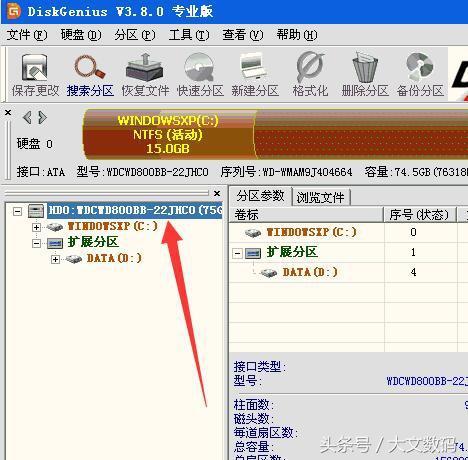Image resolution: width=468 pixels, height=460 pixels.
Task: Click the 硬盘 0 label
Action: pyautogui.click(x=35, y=144)
